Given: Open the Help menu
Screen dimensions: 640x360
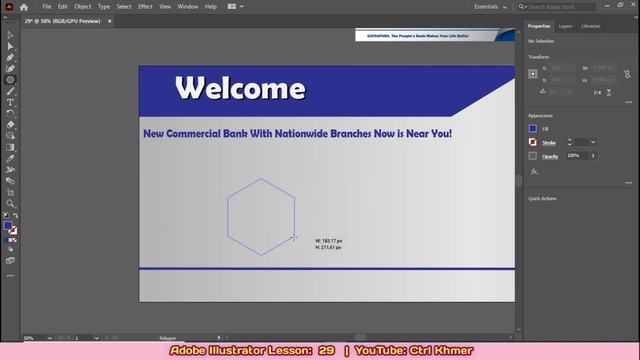Looking at the screenshot, I should [211, 7].
